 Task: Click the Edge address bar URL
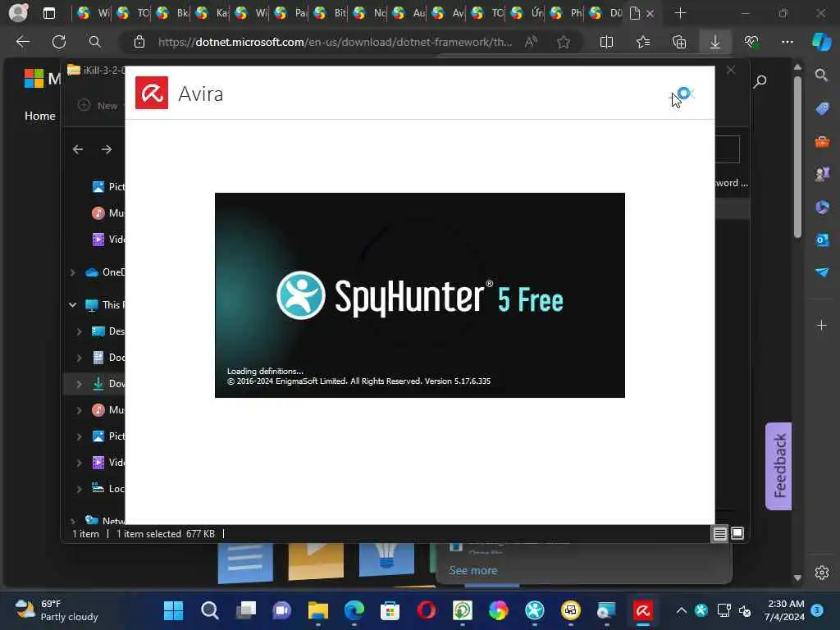pyautogui.click(x=335, y=42)
